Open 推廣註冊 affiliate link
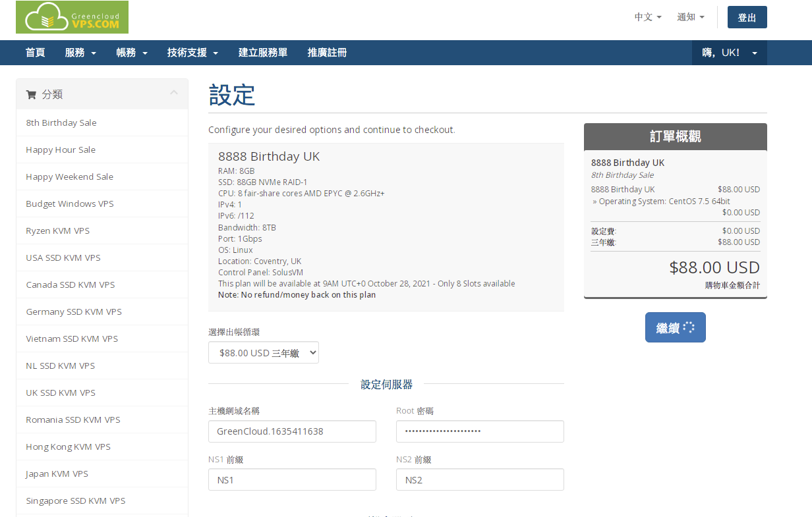Image resolution: width=812 pixels, height=517 pixels. click(x=327, y=53)
